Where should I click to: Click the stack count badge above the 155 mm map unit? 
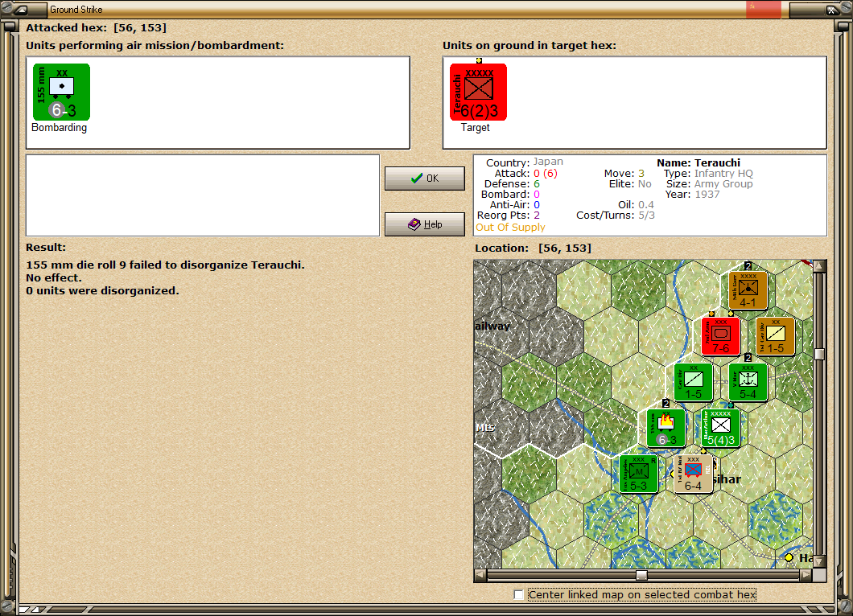[x=666, y=404]
